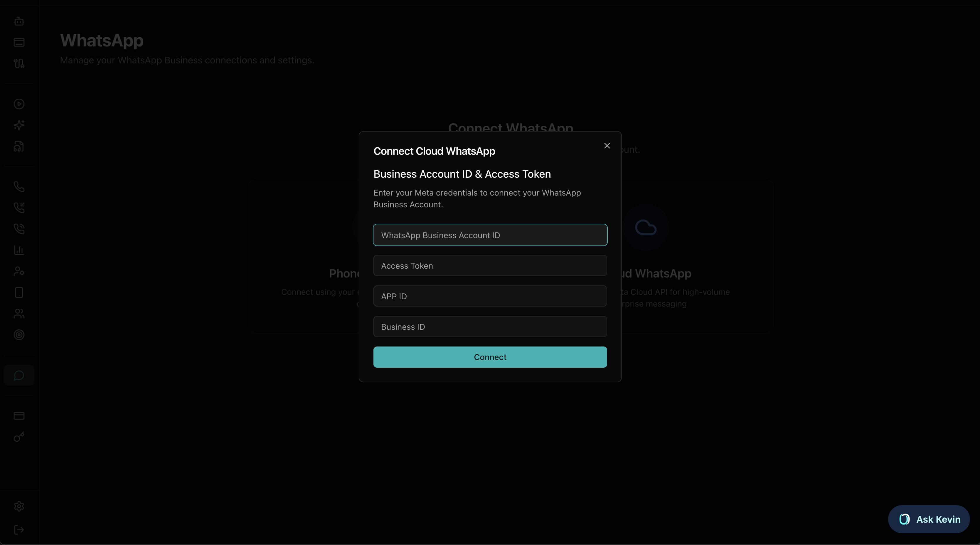Open the credit card billing icon

point(19,416)
